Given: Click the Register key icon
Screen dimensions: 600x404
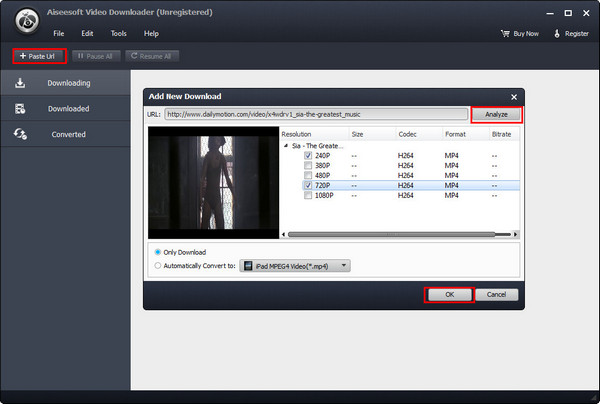Looking at the screenshot, I should tap(557, 33).
